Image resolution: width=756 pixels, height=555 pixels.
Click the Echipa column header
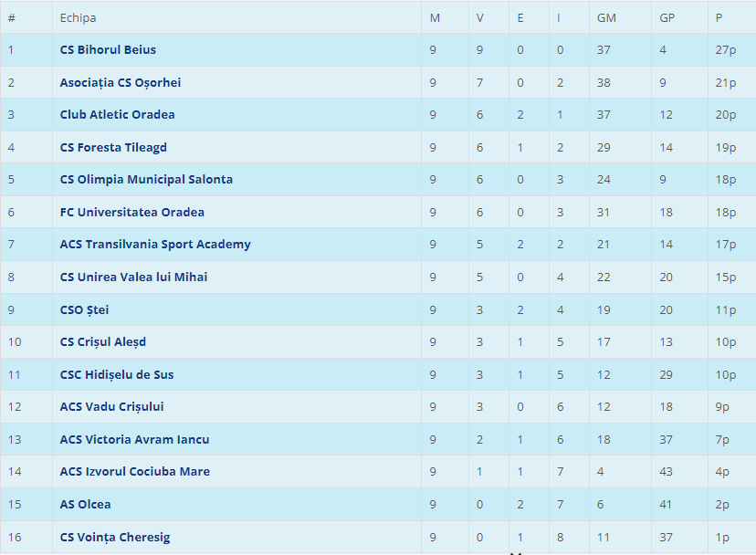click(78, 17)
